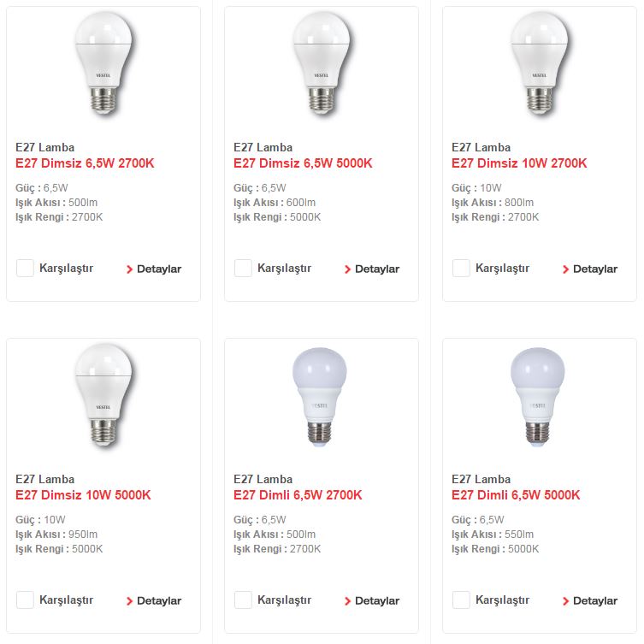The width and height of the screenshot is (644, 644).
Task: Open Detaylar for E27 Dimsiz 10W 2700K
Action: tap(591, 269)
